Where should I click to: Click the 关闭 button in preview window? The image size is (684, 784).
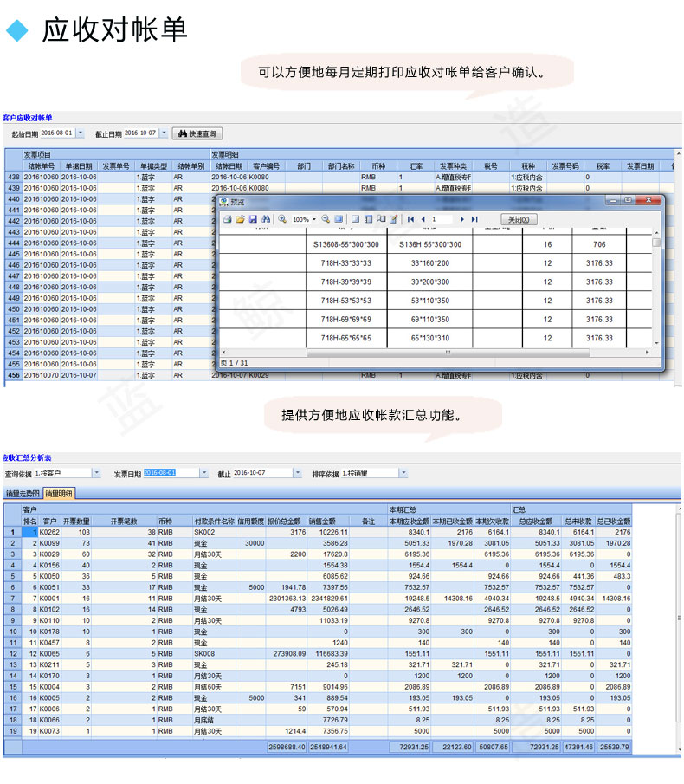519,219
